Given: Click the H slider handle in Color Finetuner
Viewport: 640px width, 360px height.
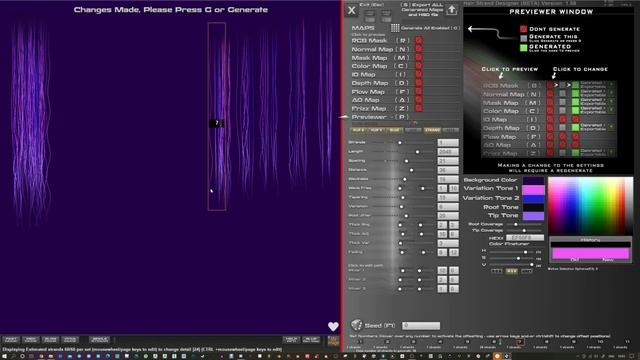Looking at the screenshot, I should tap(525, 252).
